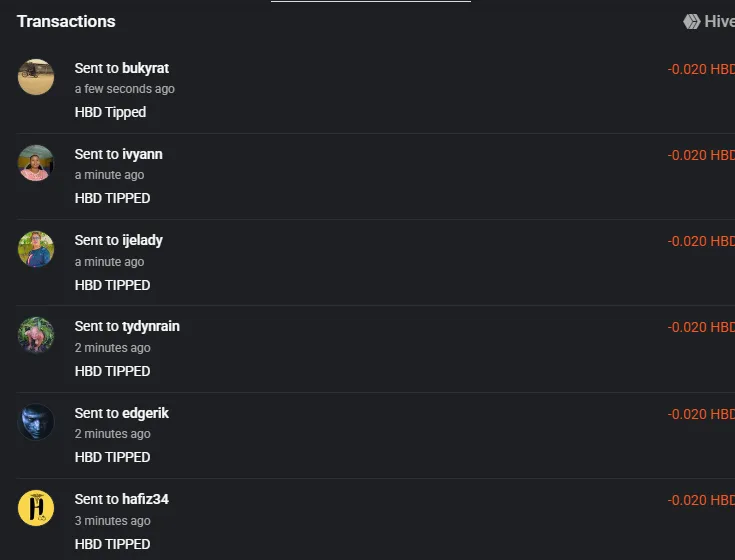Click the HBD TIPPED memo under edgerik
The image size is (735, 560).
[112, 457]
